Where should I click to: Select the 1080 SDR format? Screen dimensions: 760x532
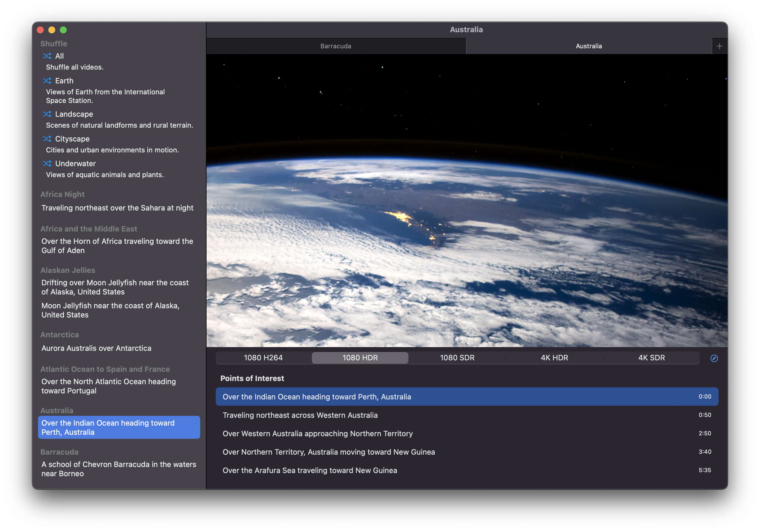pos(457,358)
